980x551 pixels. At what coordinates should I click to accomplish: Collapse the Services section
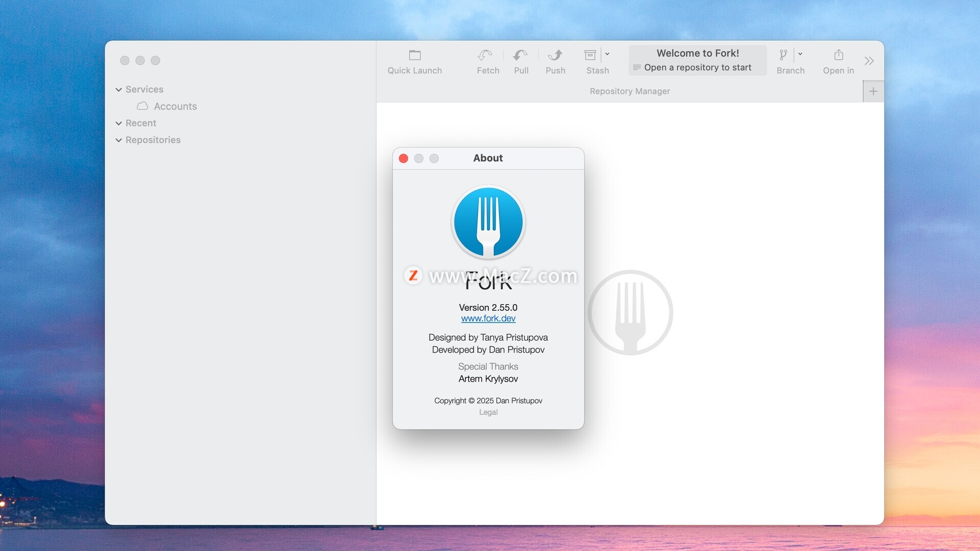(x=118, y=90)
